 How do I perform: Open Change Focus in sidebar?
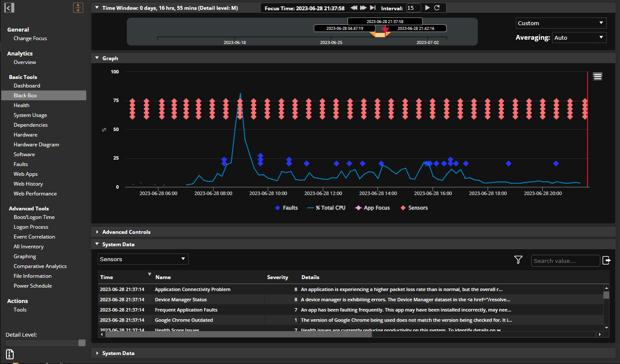point(30,38)
